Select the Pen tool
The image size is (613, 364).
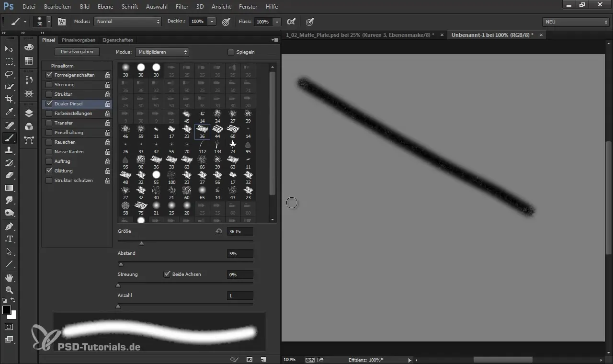pyautogui.click(x=9, y=226)
